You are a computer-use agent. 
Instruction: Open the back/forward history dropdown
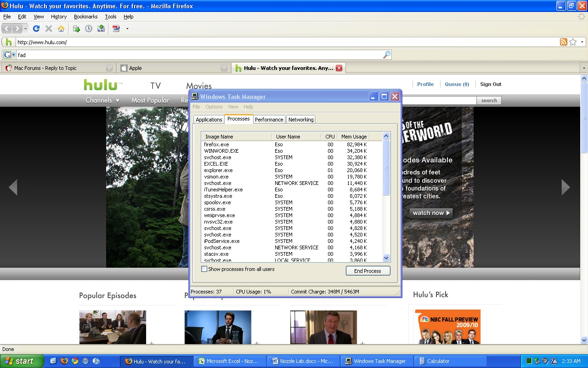(x=25, y=29)
